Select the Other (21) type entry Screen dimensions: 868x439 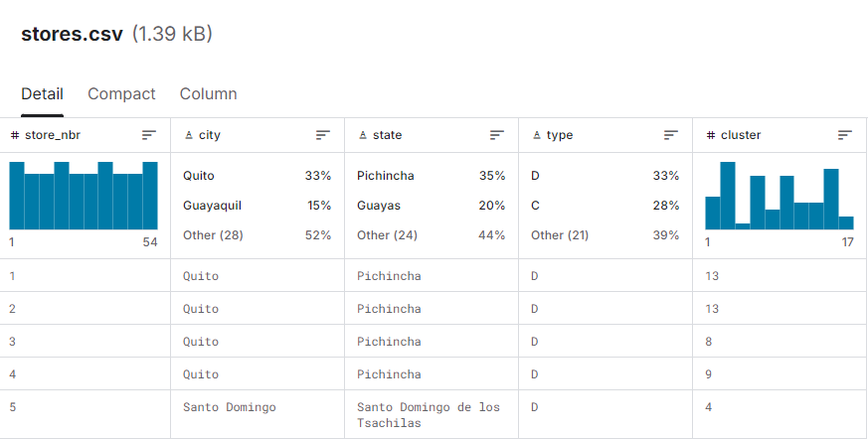[605, 235]
